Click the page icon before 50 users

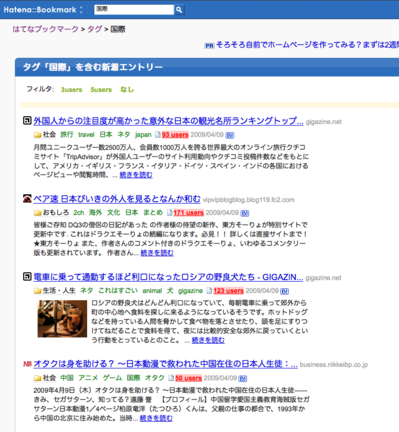click(x=171, y=378)
